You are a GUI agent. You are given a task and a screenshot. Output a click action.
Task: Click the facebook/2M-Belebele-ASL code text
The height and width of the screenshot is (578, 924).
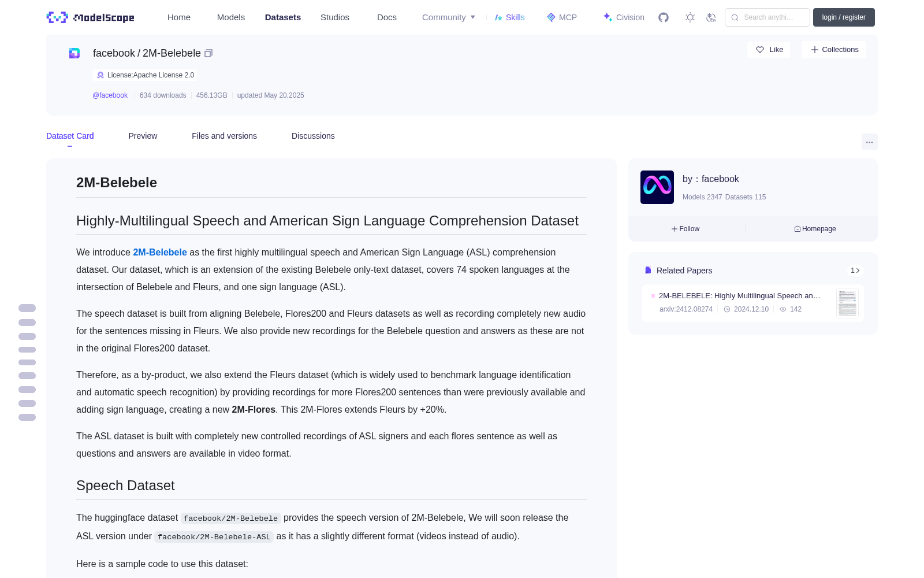[x=214, y=537]
